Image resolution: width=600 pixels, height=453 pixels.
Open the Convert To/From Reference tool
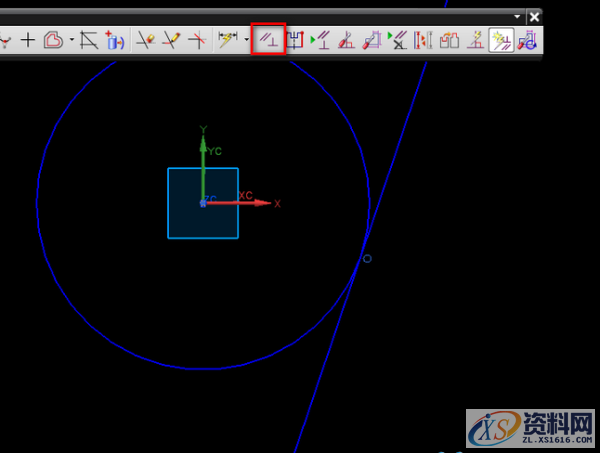[424, 41]
